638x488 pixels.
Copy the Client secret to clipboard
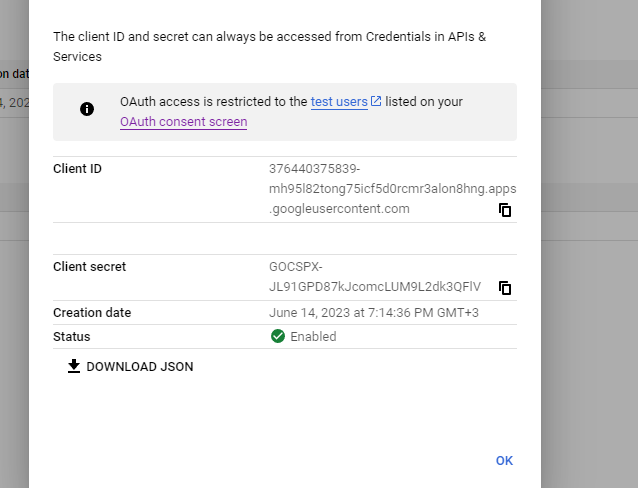tap(505, 288)
